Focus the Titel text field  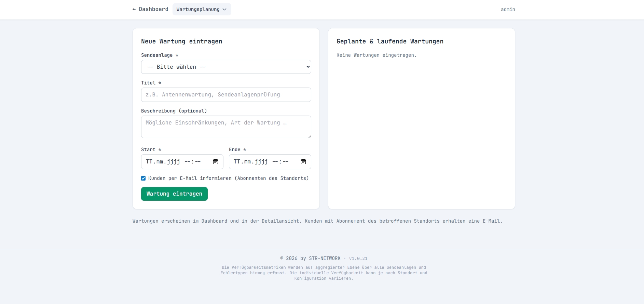(x=226, y=95)
